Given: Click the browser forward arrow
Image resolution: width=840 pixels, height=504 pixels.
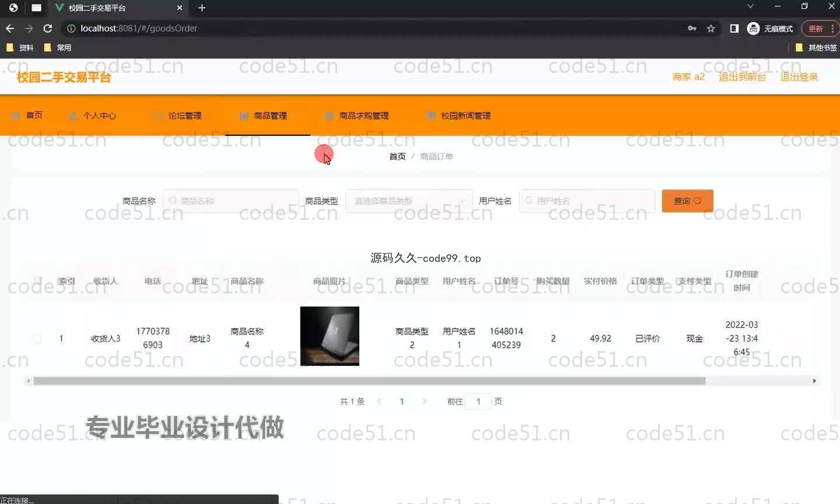Looking at the screenshot, I should [x=29, y=28].
